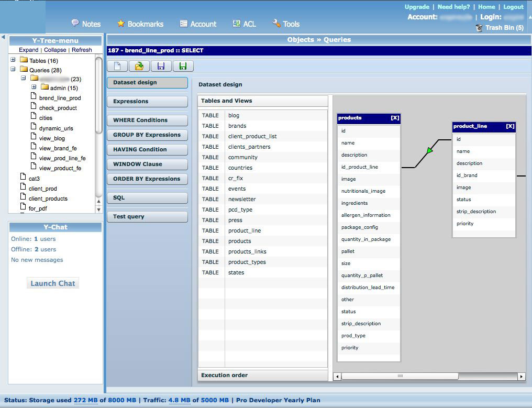Close the product_line table with [X]

tap(510, 126)
